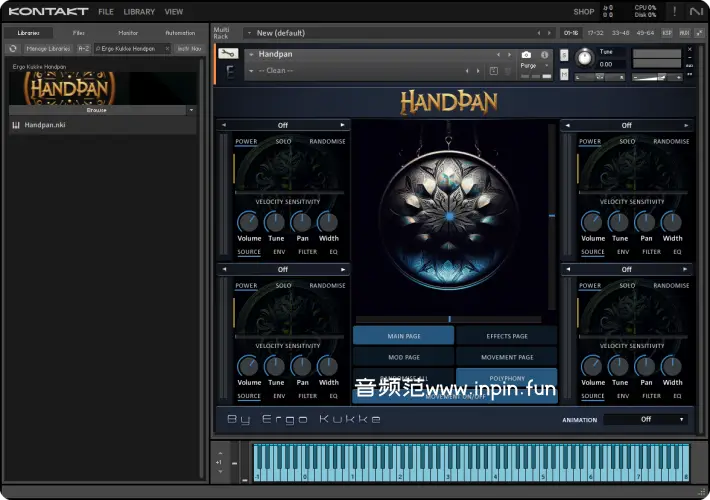
Task: Select the Handpan.nki file in the browser
Action: 45,125
